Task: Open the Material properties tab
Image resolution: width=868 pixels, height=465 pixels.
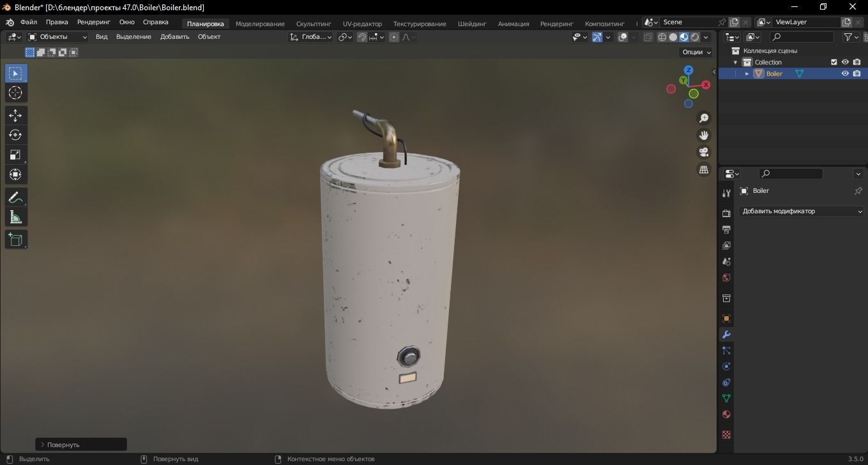Action: (726, 415)
